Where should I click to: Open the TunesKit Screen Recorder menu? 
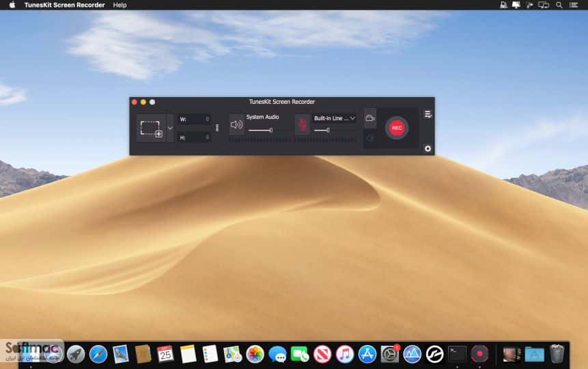coord(64,5)
